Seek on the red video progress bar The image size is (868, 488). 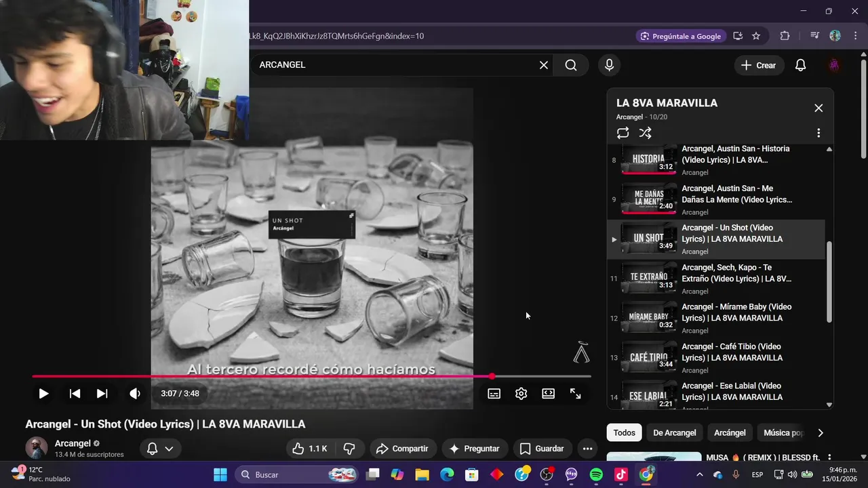pos(311,376)
